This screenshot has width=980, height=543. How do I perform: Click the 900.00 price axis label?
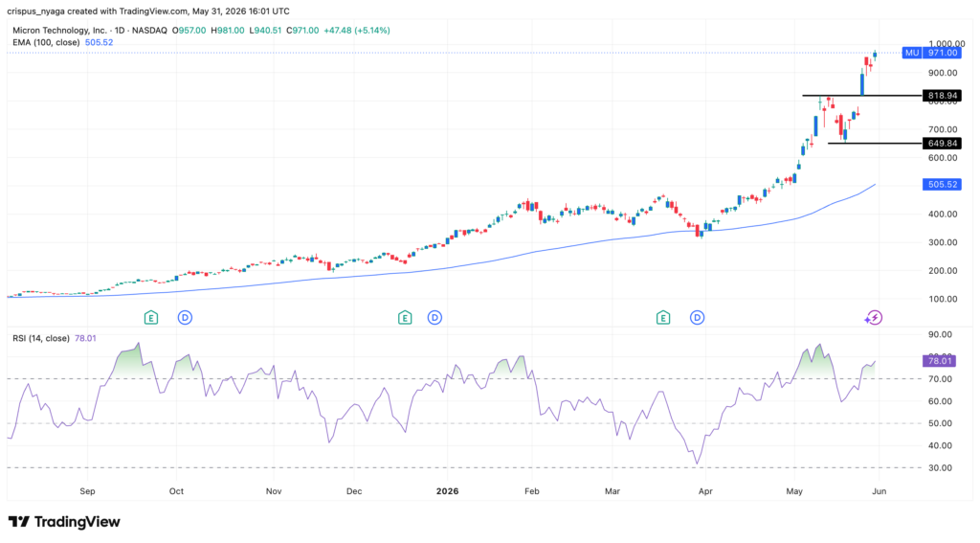click(x=943, y=73)
